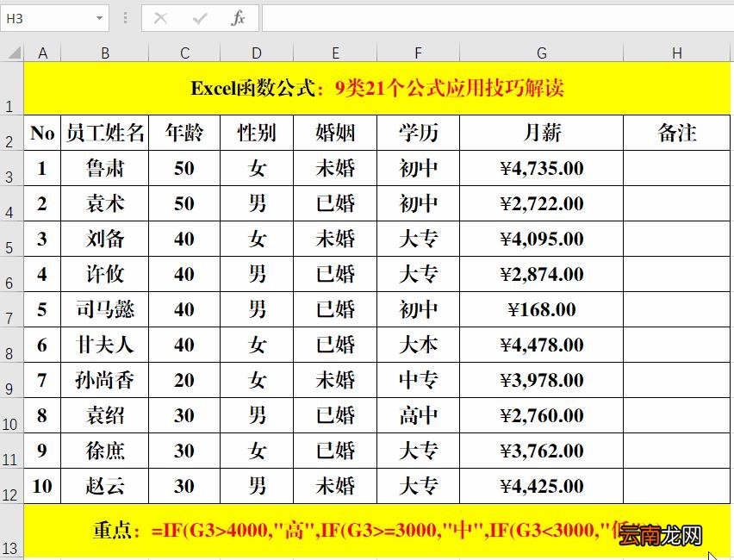Click the Select All corner triangle
This screenshot has width=734, height=560.
click(13, 53)
